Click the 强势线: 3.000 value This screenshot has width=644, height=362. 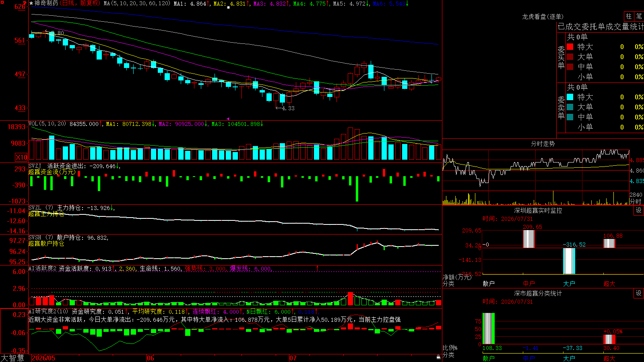(x=206, y=268)
